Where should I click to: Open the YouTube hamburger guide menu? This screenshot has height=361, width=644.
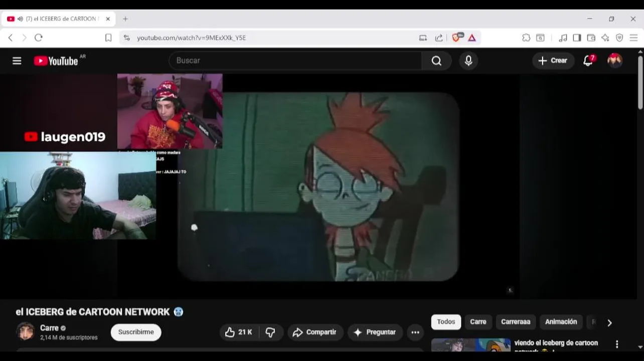[17, 61]
